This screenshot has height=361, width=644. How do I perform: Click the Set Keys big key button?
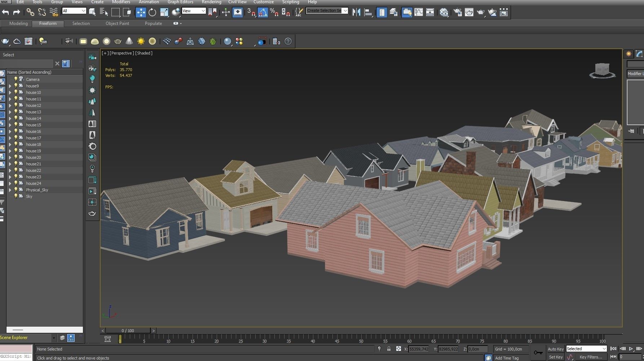[x=538, y=353]
